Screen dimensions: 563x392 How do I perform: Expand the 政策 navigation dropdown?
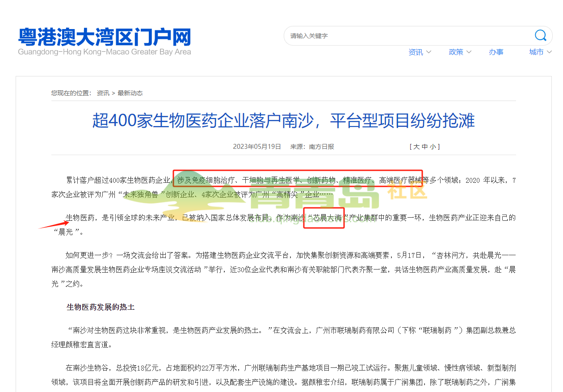click(460, 52)
